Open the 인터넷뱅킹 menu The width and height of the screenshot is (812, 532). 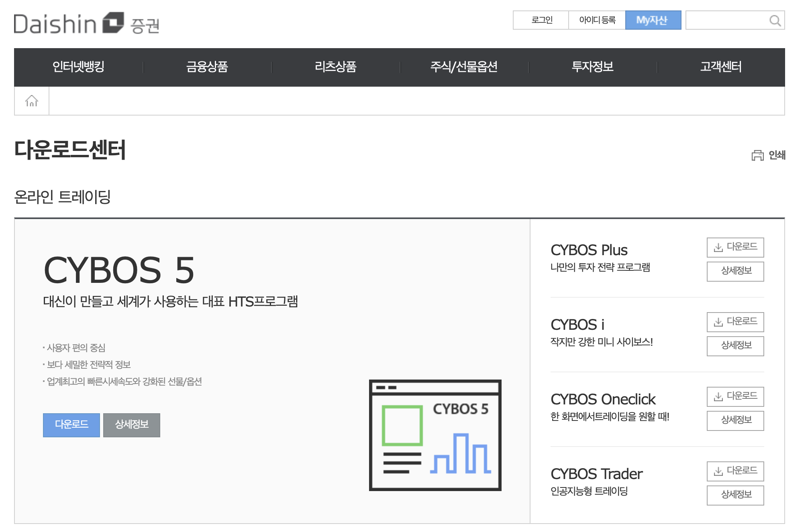click(x=78, y=67)
